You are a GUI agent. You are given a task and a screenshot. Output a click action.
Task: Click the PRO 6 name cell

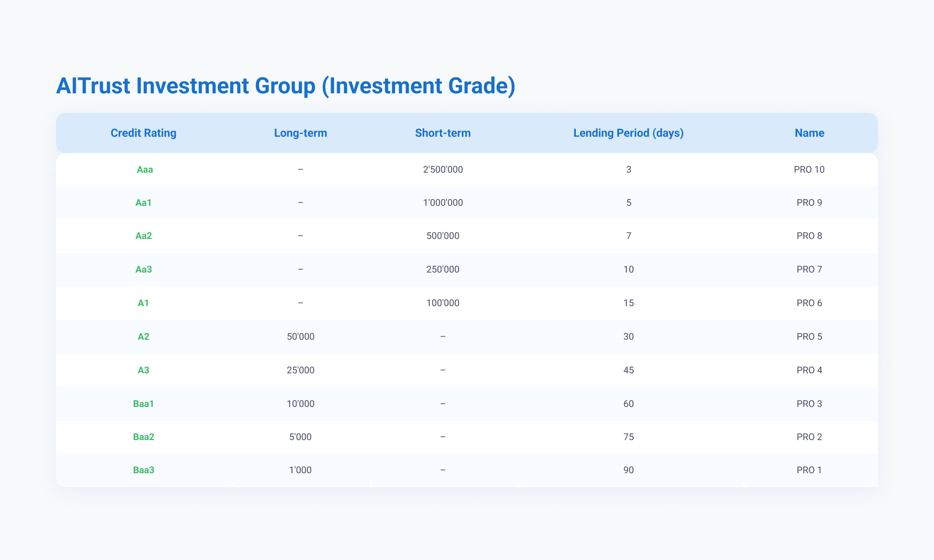809,303
